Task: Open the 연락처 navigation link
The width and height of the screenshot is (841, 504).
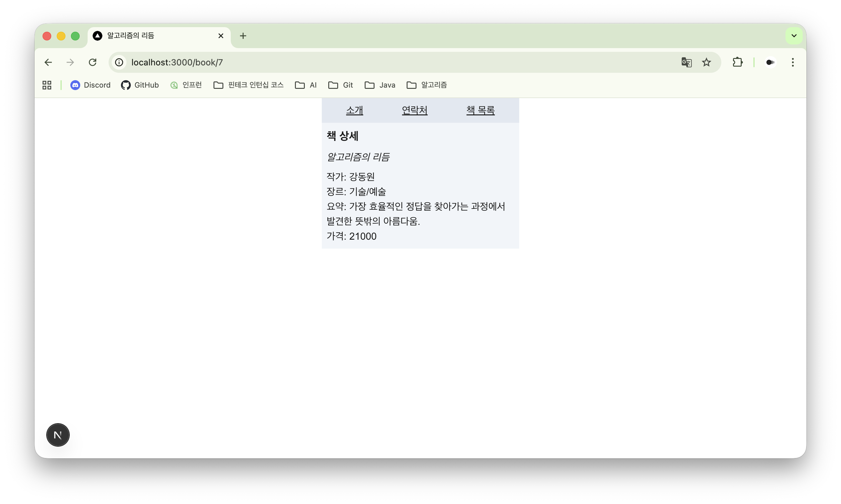Action: 414,110
